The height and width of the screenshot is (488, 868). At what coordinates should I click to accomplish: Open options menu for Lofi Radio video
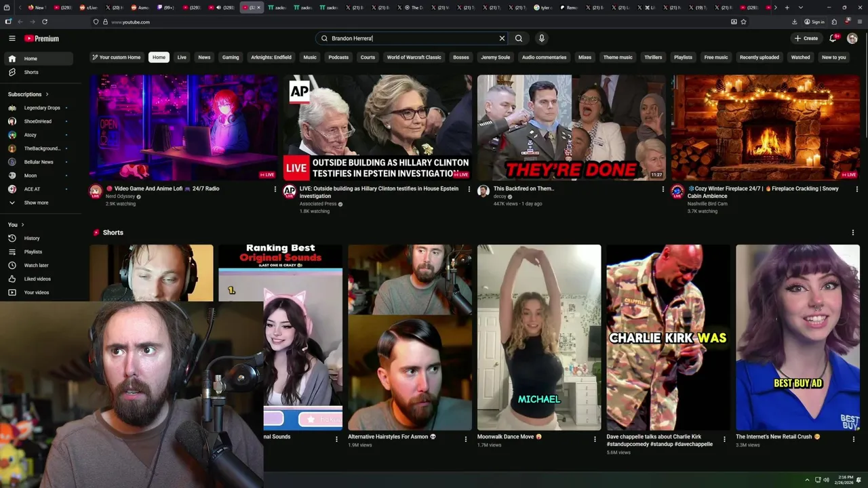click(x=275, y=189)
